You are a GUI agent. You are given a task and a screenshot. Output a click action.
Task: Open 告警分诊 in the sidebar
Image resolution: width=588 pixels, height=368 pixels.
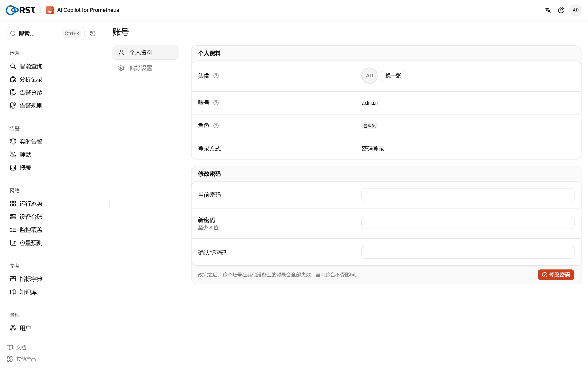26,92
